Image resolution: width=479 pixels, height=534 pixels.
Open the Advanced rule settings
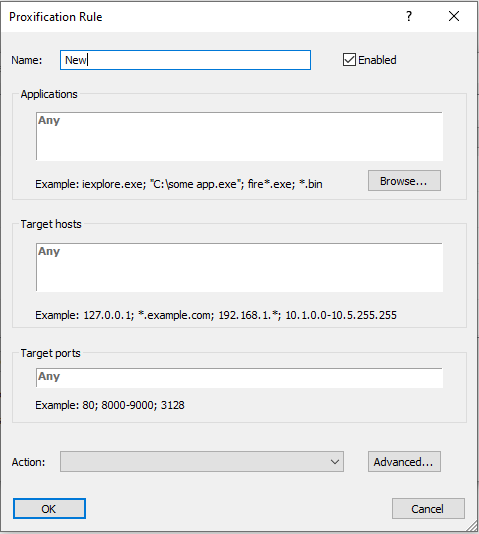404,462
